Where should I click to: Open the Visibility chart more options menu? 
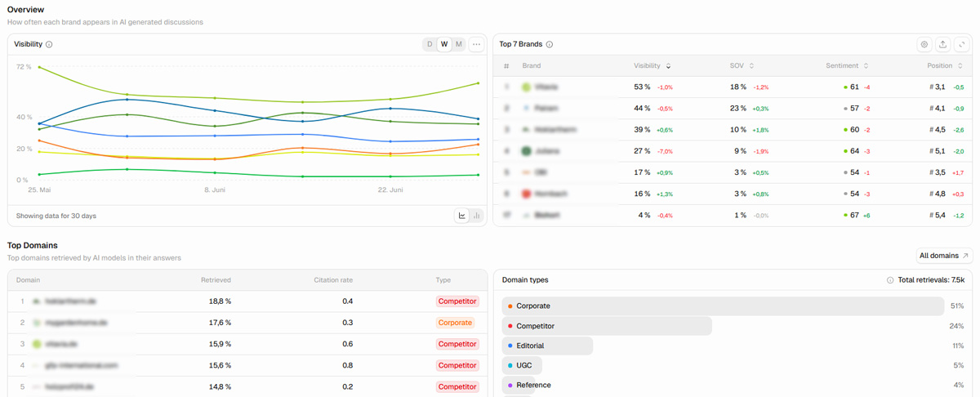pos(477,44)
